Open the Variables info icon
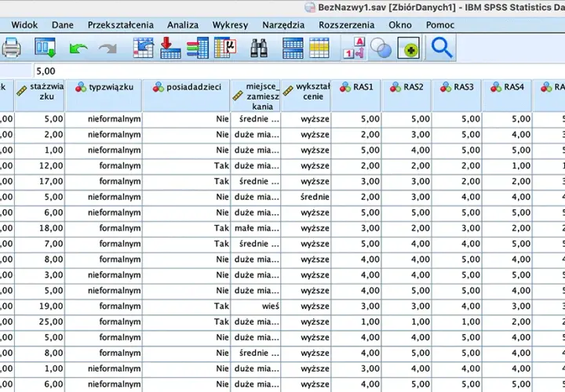Image resolution: width=565 pixels, height=392 pixels. [198, 48]
